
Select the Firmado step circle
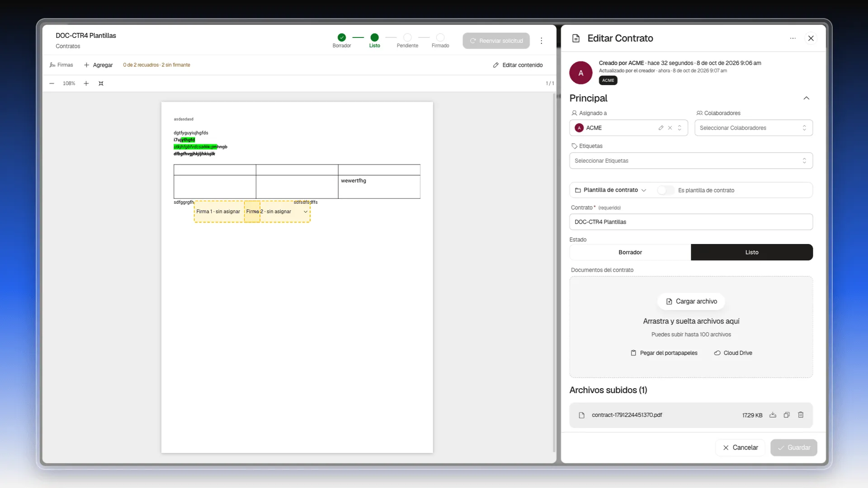(440, 38)
